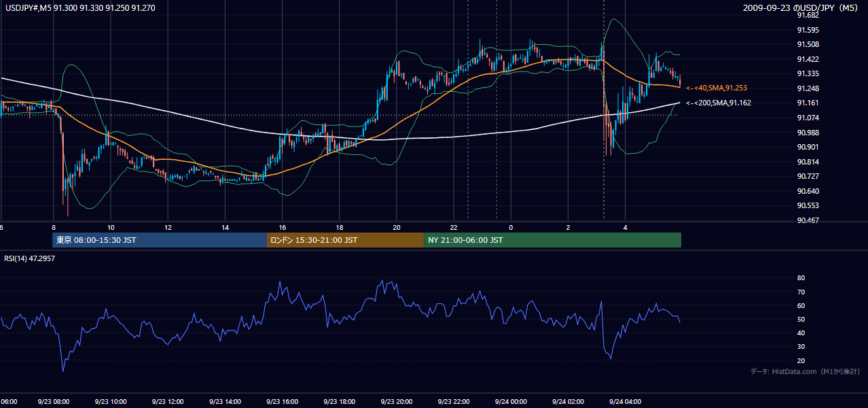Viewport: 868px width, 408px height.
Task: Click the 9/23 16:00 time axis label
Action: (x=282, y=402)
